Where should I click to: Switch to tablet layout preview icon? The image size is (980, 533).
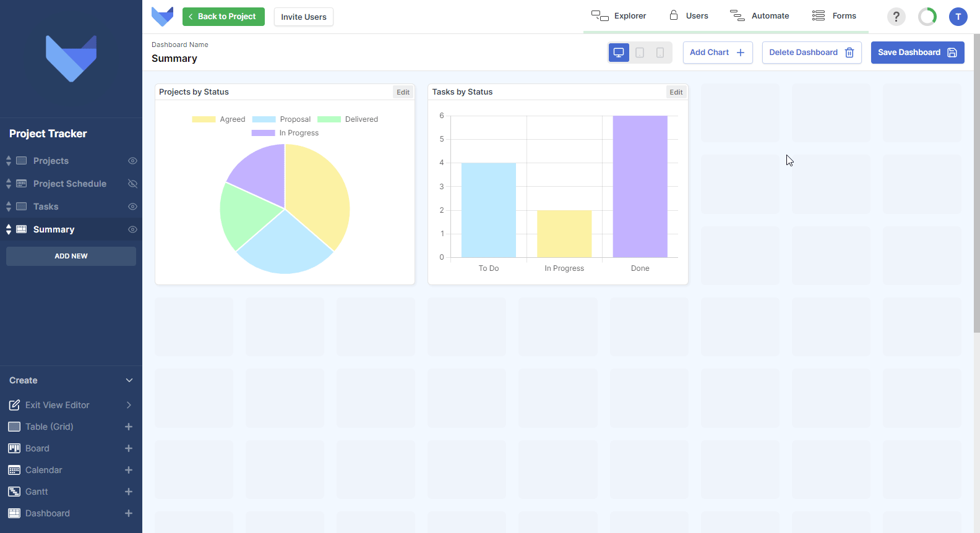(640, 53)
